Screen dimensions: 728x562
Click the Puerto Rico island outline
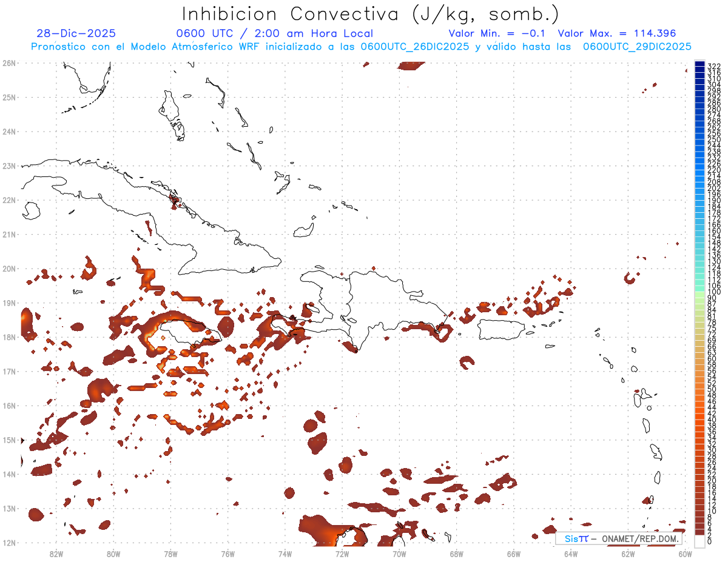(x=500, y=329)
